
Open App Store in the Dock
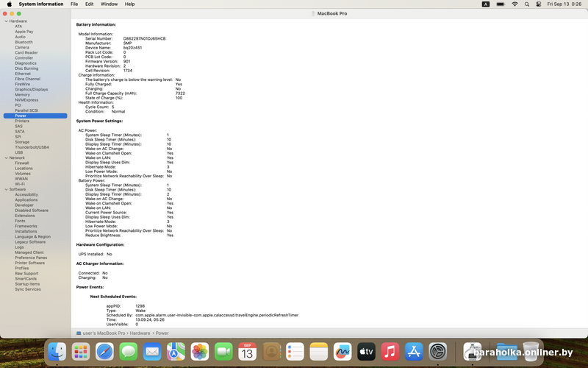414,352
